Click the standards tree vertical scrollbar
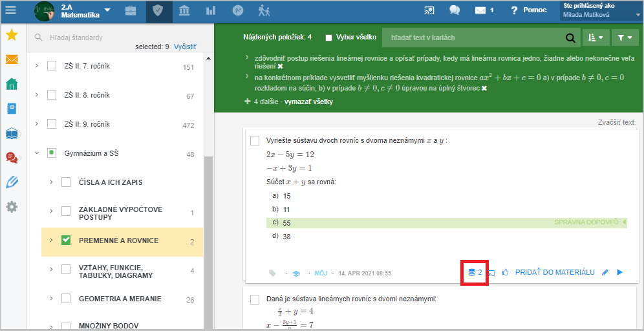 tap(208, 242)
